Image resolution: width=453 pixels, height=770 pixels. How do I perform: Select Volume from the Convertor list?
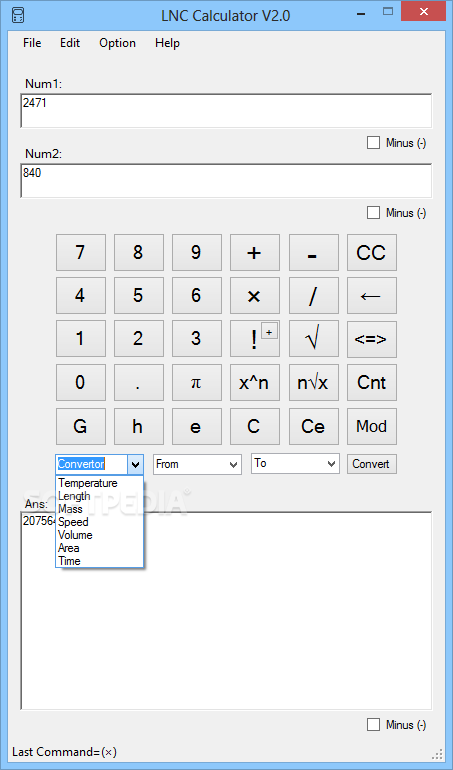coord(99,535)
